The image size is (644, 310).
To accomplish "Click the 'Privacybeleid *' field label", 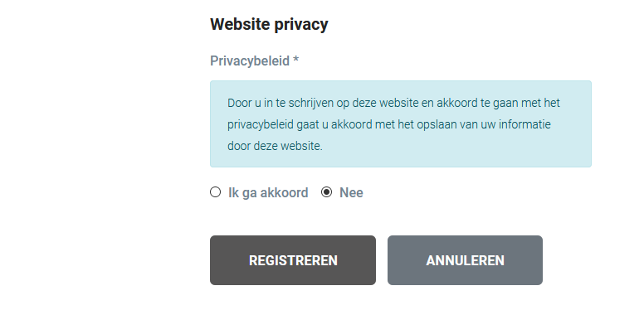I will (x=254, y=61).
